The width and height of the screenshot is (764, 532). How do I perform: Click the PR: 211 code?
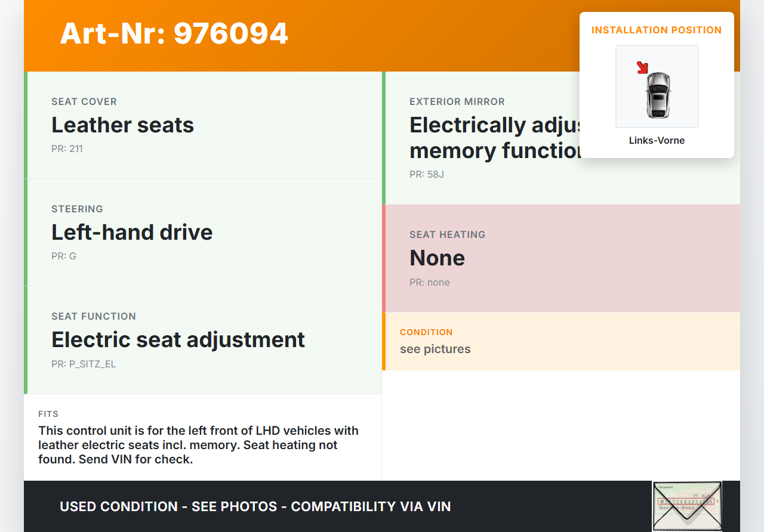point(67,149)
